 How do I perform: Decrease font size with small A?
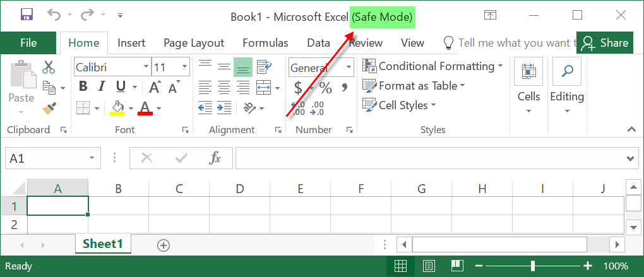(174, 86)
